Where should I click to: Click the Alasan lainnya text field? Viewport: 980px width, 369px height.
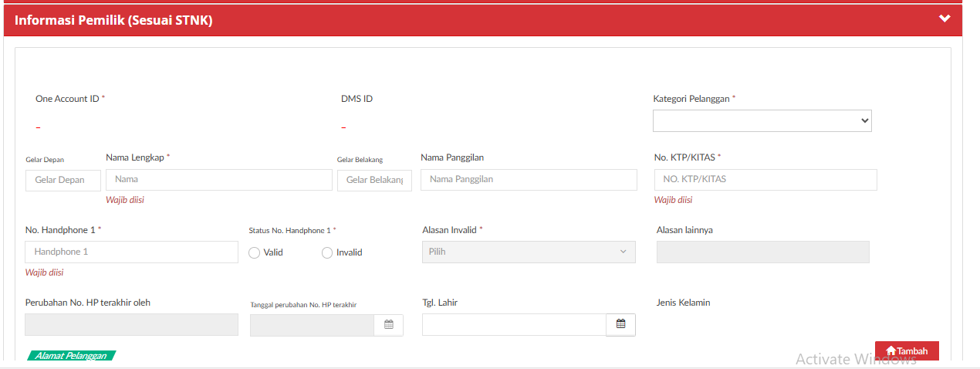pos(762,252)
